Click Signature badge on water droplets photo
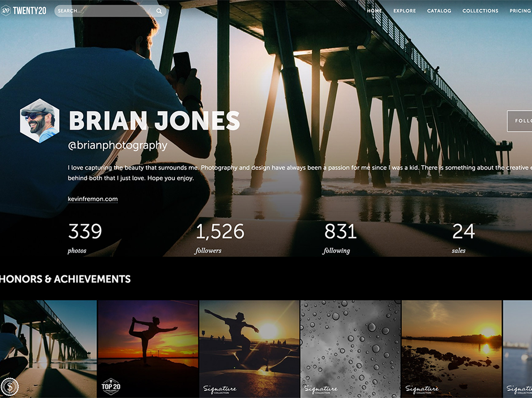This screenshot has height=398, width=532. coord(321,389)
